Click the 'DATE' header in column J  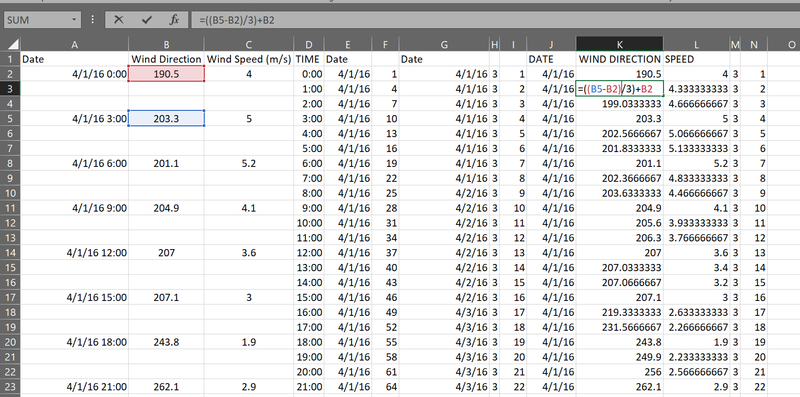pyautogui.click(x=551, y=59)
